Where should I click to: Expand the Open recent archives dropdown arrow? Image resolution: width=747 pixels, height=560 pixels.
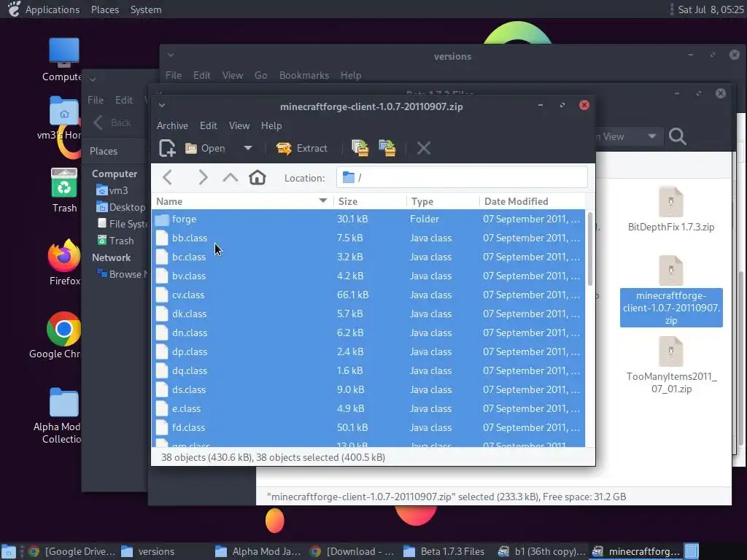(x=248, y=148)
